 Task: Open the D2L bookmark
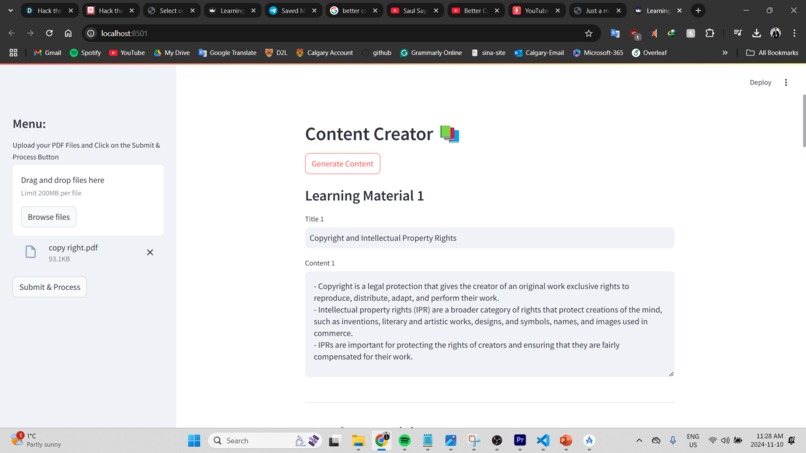(x=276, y=52)
